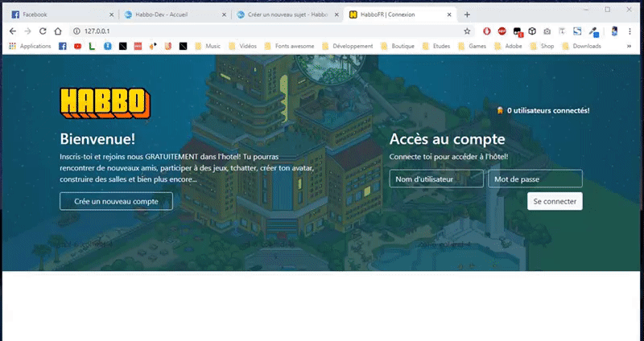Go back using the browser back arrow

pos(13,31)
